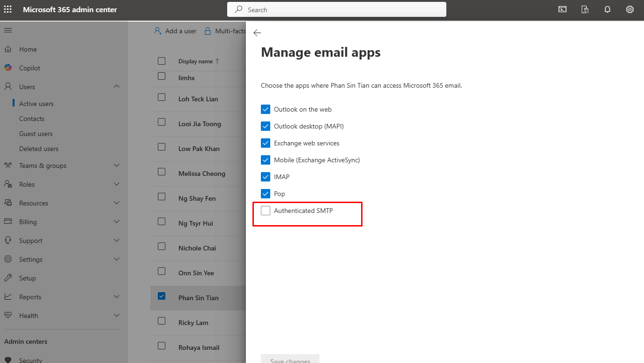
Task: Uncheck Exchange web services
Action: coord(266,143)
